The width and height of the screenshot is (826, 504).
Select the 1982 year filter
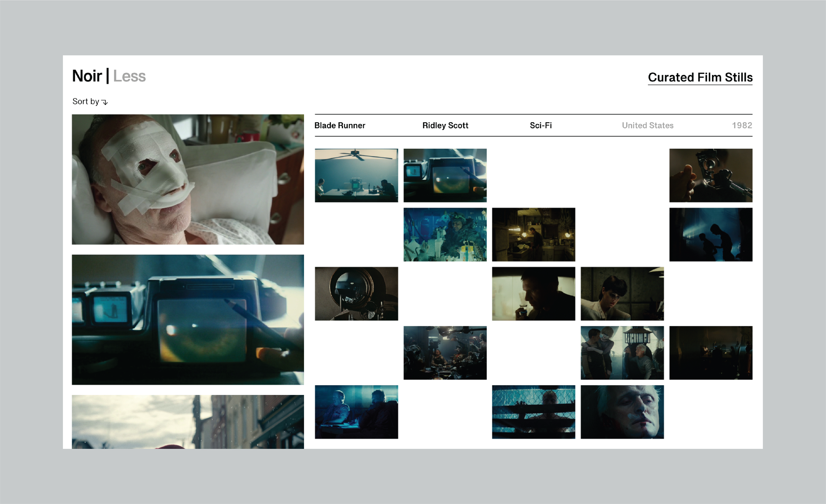[x=742, y=125]
